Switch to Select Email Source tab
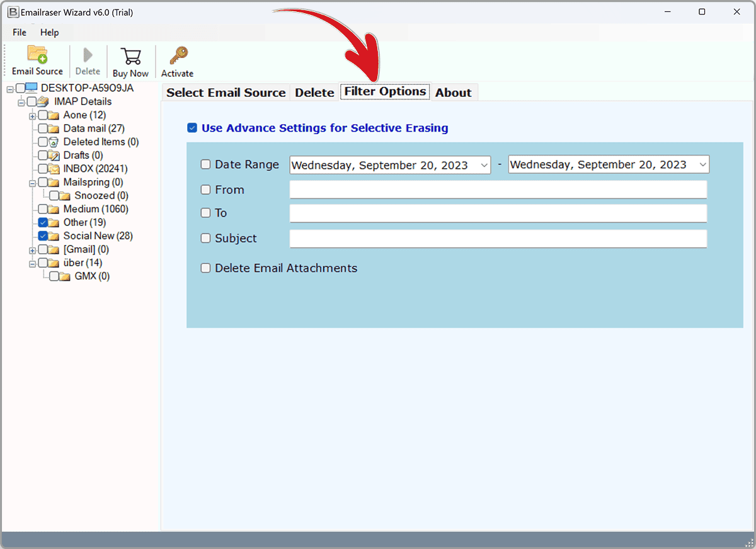756x549 pixels. [x=226, y=93]
